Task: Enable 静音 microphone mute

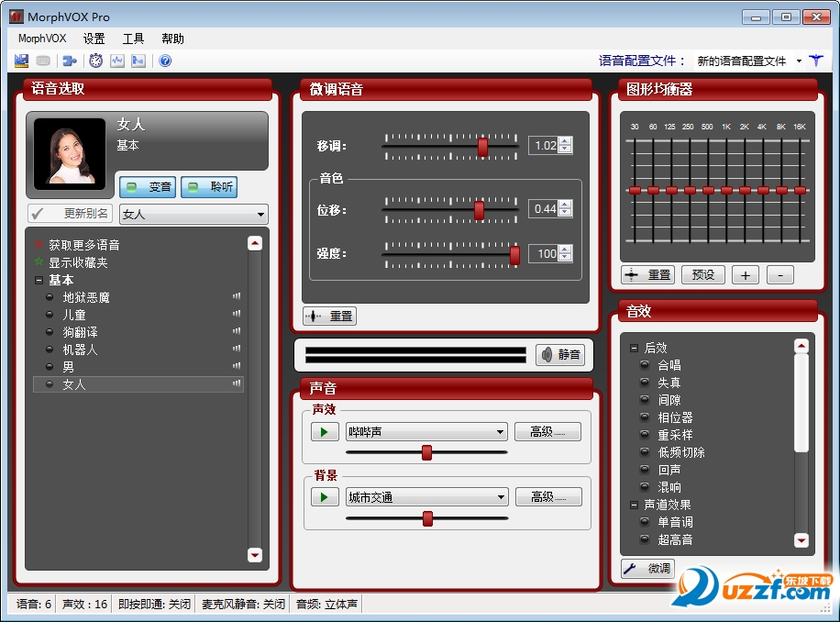Action: (x=559, y=355)
